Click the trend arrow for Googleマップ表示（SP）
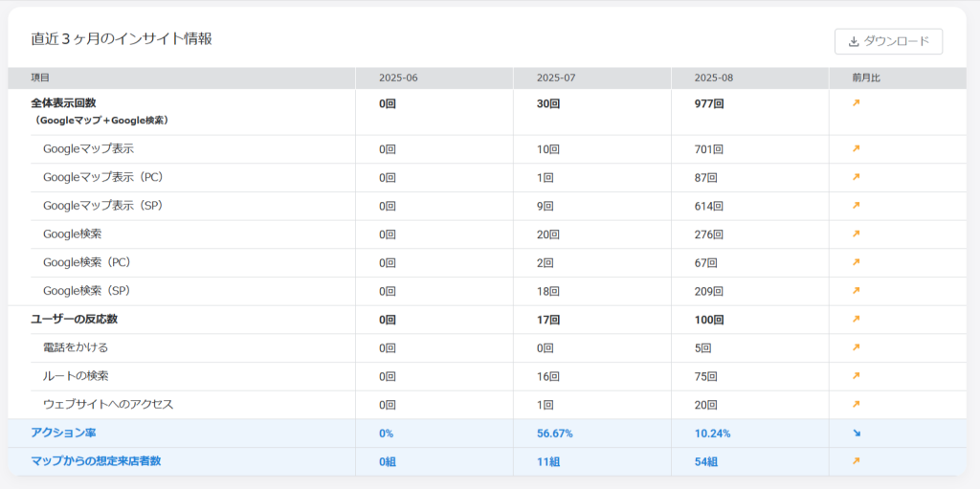 click(857, 206)
